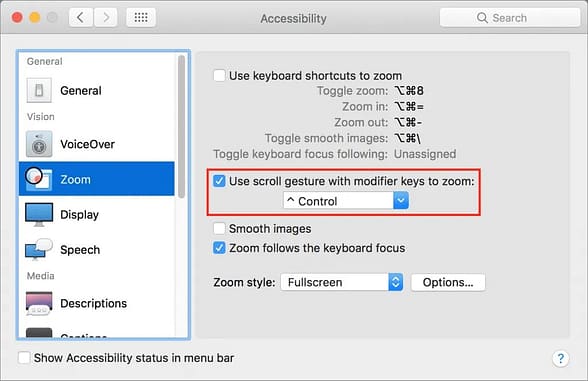Open the help question mark button
The width and height of the screenshot is (588, 381).
pyautogui.click(x=561, y=358)
